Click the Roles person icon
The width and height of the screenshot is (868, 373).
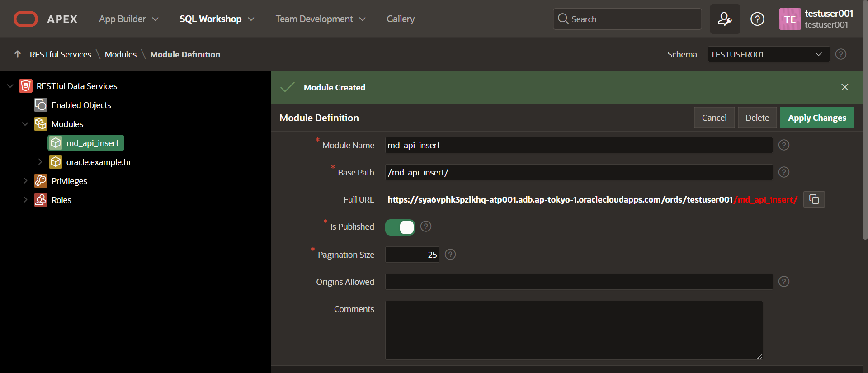click(x=41, y=200)
